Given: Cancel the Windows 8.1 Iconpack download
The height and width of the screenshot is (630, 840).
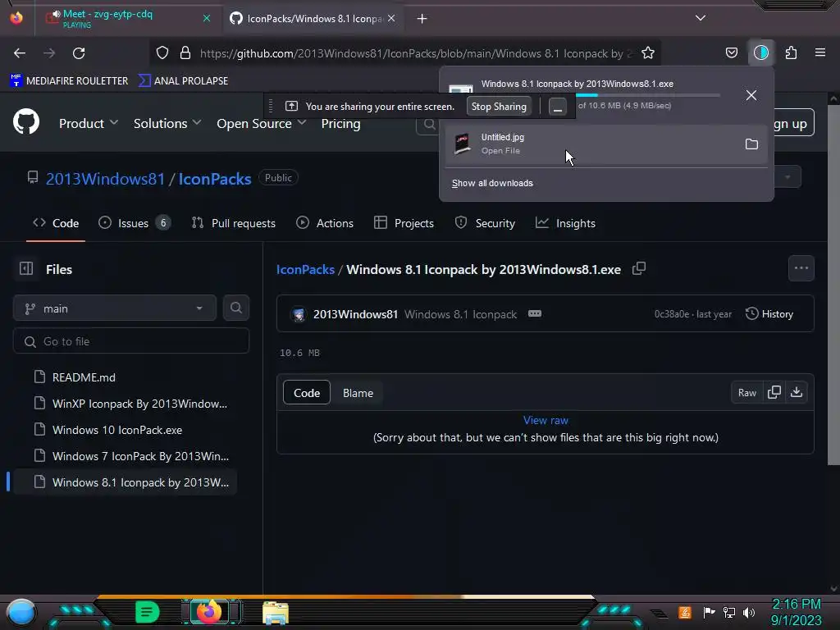Looking at the screenshot, I should tap(751, 95).
